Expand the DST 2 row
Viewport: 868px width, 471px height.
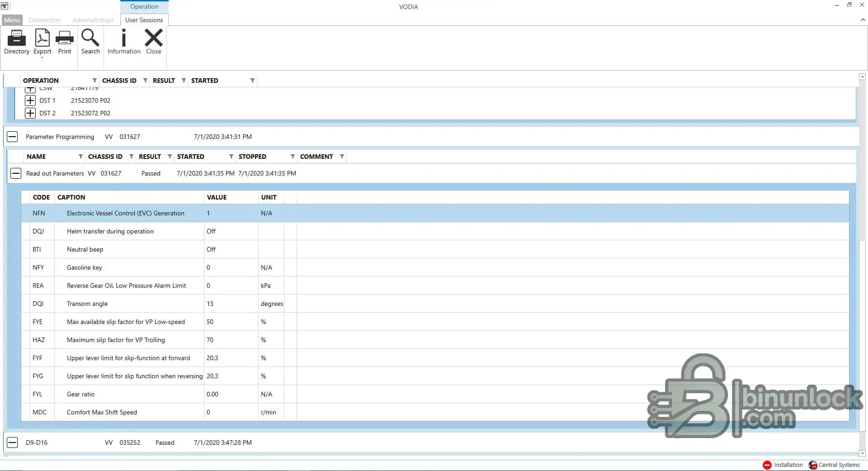pyautogui.click(x=30, y=113)
